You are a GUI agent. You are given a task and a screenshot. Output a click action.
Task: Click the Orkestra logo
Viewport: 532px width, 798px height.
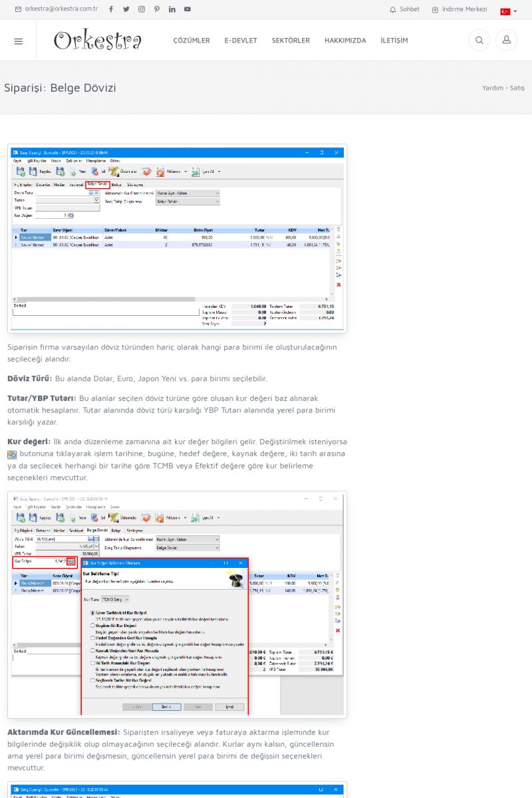pos(98,41)
